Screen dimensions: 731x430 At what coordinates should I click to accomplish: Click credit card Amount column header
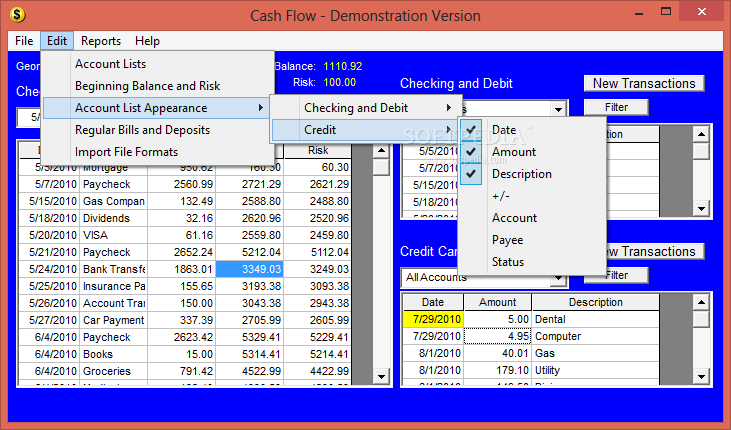coord(497,302)
